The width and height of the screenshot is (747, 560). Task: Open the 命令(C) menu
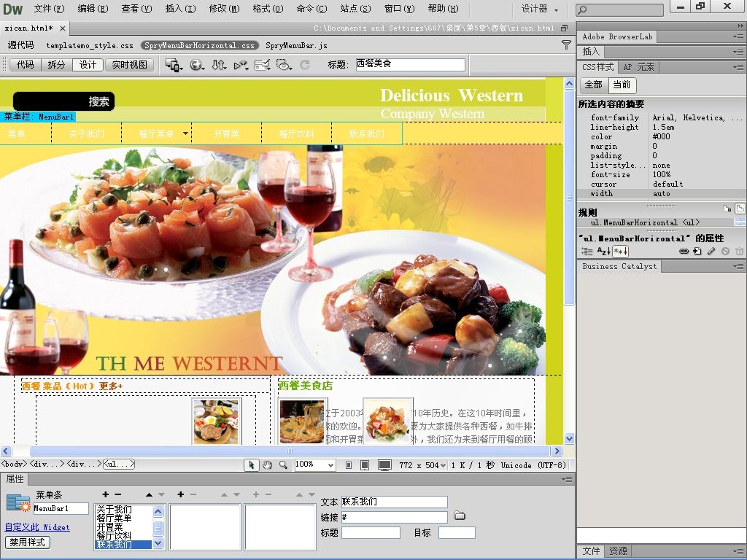[x=311, y=9]
